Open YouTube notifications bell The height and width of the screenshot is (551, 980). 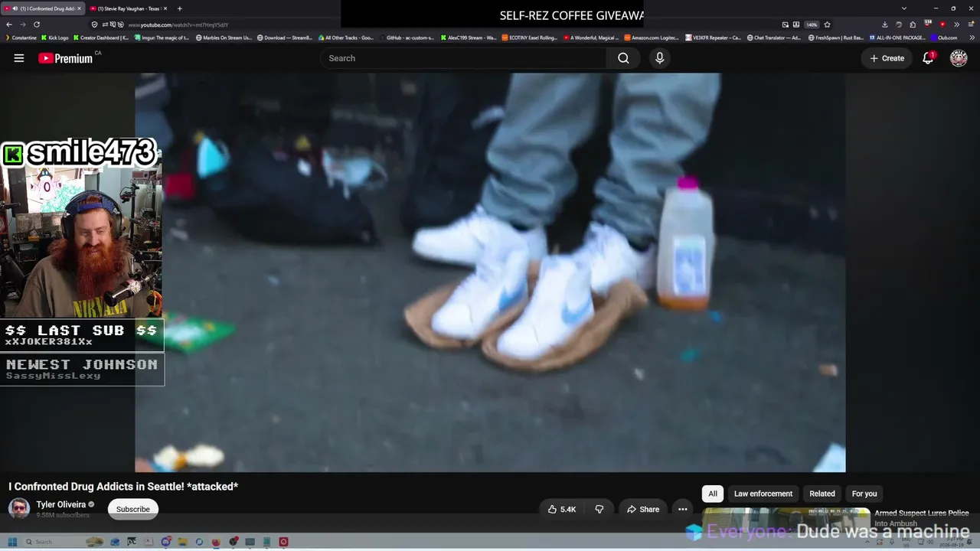[x=928, y=58]
